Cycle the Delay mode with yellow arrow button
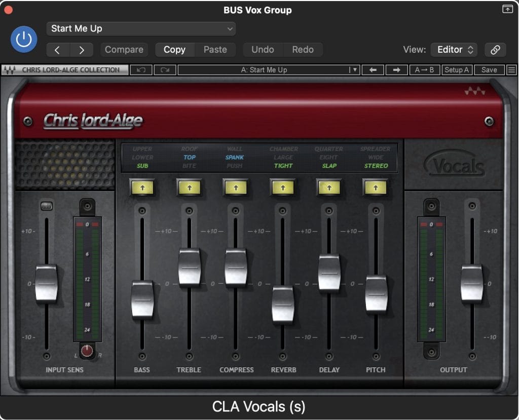The image size is (519, 420). [329, 187]
